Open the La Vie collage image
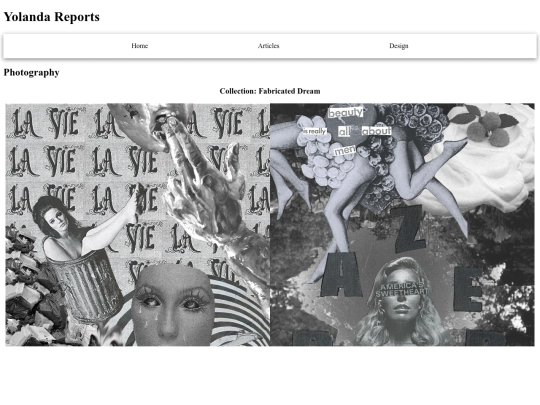Screen dimensions: 540x405 coord(138,225)
